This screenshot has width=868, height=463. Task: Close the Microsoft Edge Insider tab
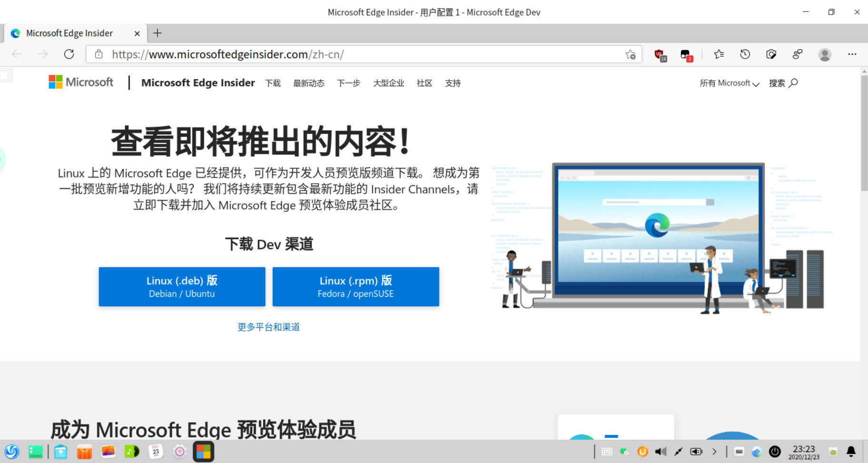click(x=137, y=33)
